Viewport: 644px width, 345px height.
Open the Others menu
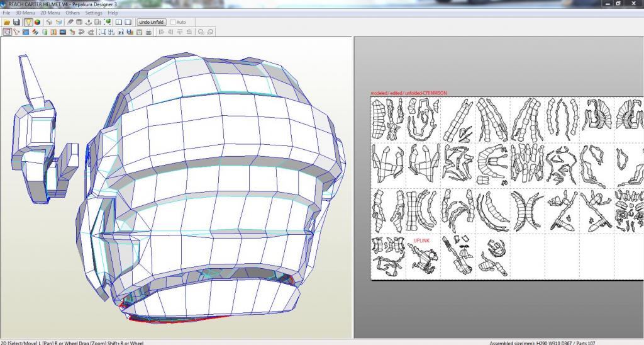[73, 13]
